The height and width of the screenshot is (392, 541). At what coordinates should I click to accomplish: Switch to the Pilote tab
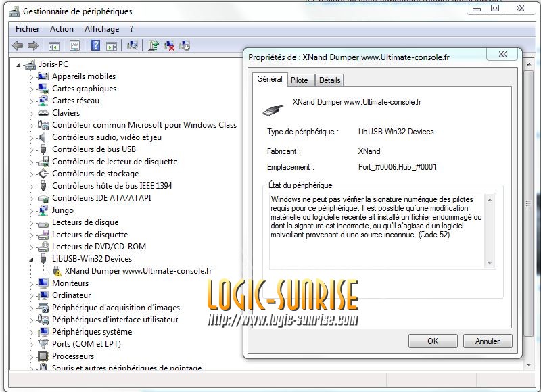[x=299, y=80]
